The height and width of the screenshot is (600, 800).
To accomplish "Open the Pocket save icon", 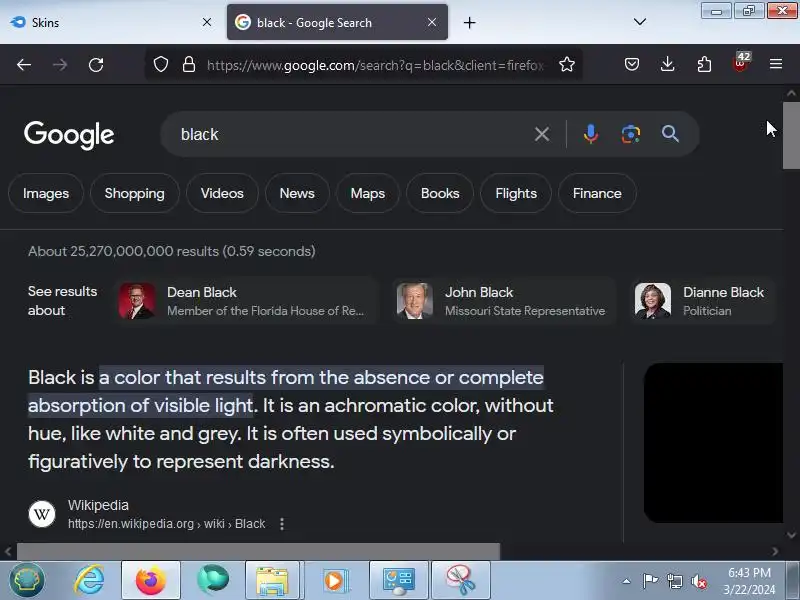I will pos(632,64).
